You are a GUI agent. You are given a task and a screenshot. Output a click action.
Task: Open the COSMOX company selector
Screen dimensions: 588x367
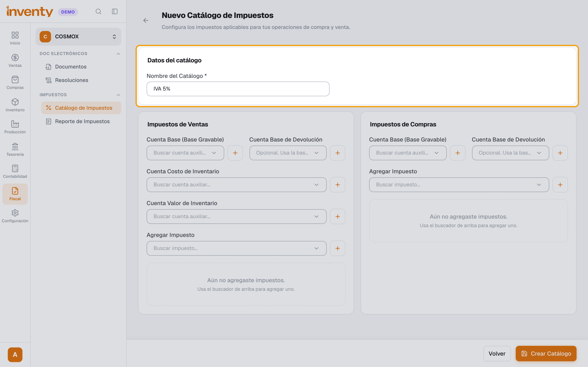click(x=78, y=37)
